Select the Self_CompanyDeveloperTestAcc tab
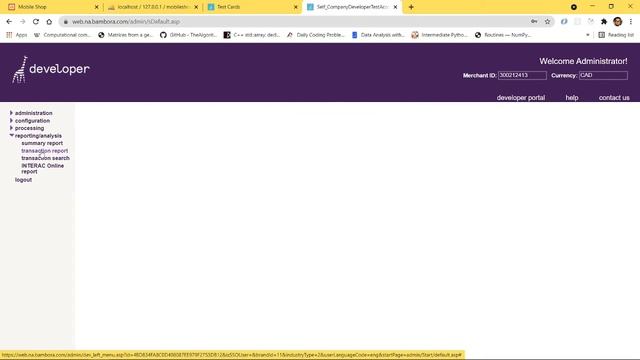The height and width of the screenshot is (360, 640). tap(352, 7)
